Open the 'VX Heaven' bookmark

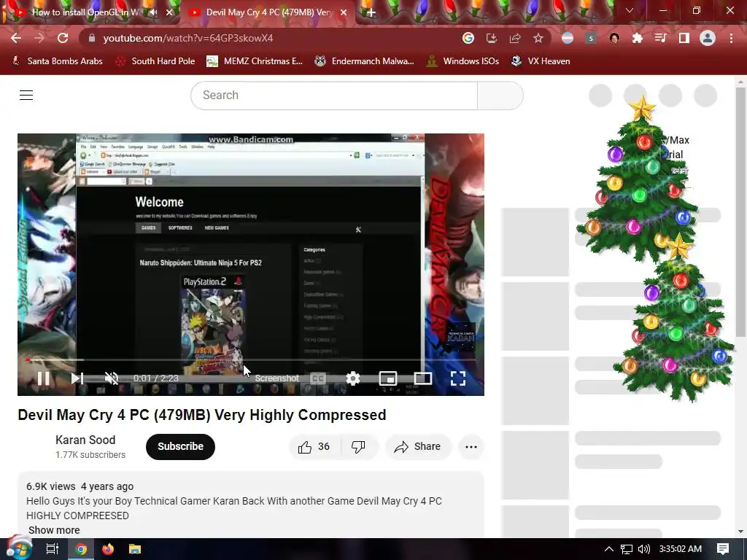[x=541, y=61]
